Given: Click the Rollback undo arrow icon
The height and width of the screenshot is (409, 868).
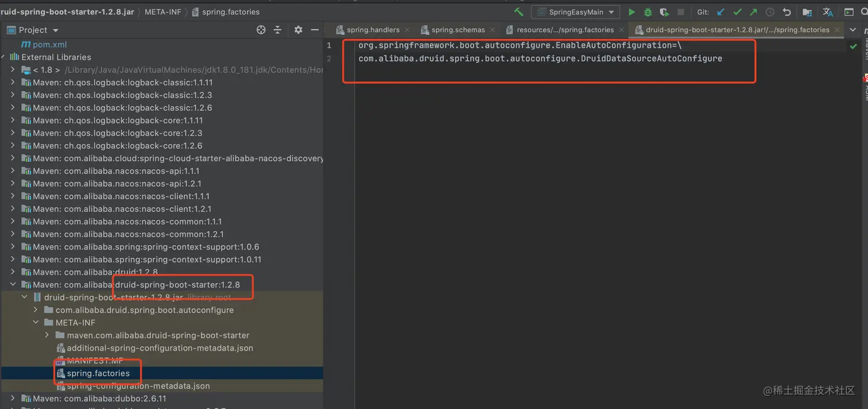Looking at the screenshot, I should 786,12.
